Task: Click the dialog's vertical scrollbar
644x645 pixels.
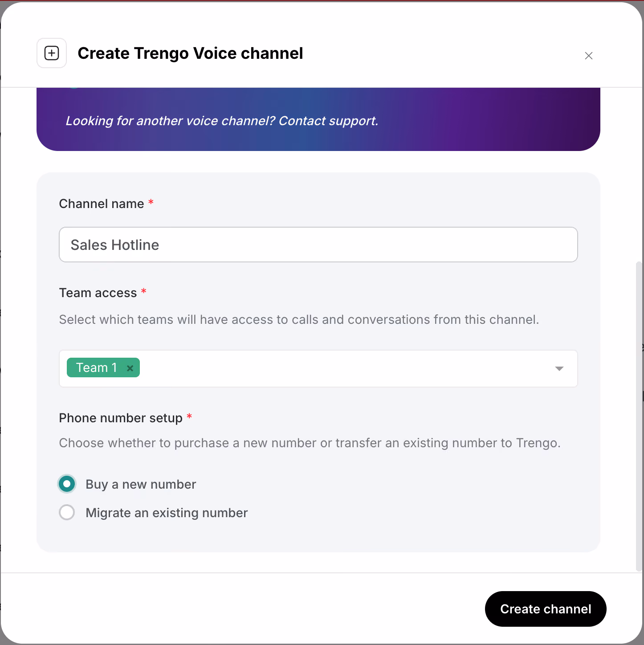Action: (x=639, y=416)
